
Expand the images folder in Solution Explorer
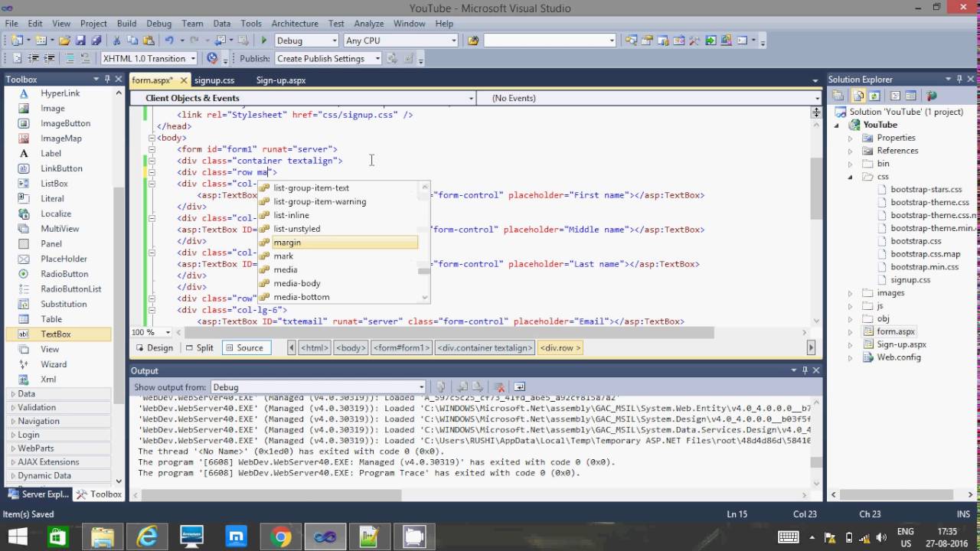[850, 293]
